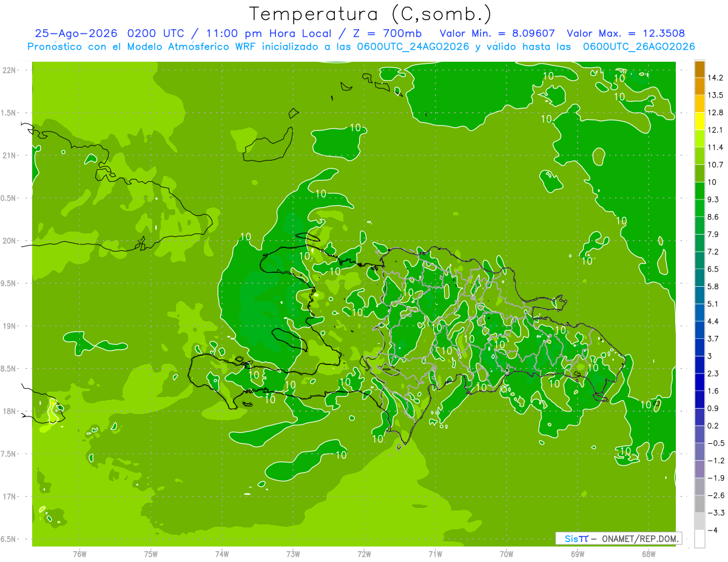The width and height of the screenshot is (728, 562).
Task: Click the 'ONAMET/REP.DOM.' credit label
Action: 639,538
